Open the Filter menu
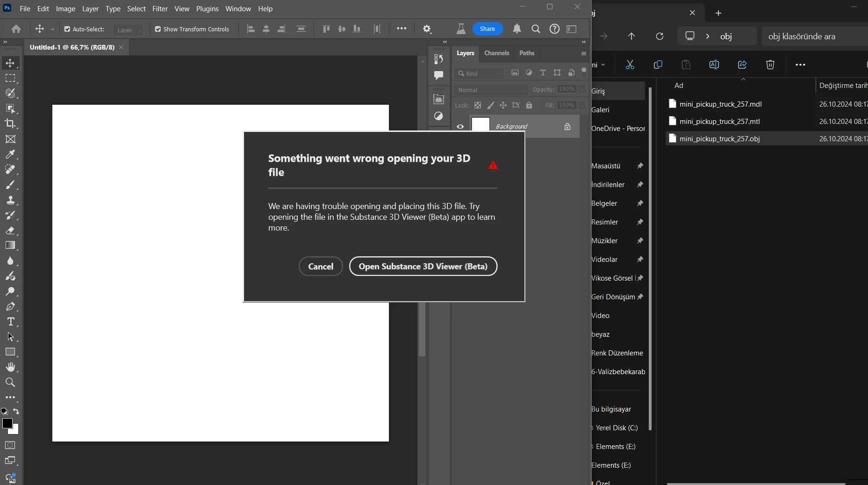This screenshot has width=868, height=485. point(160,9)
